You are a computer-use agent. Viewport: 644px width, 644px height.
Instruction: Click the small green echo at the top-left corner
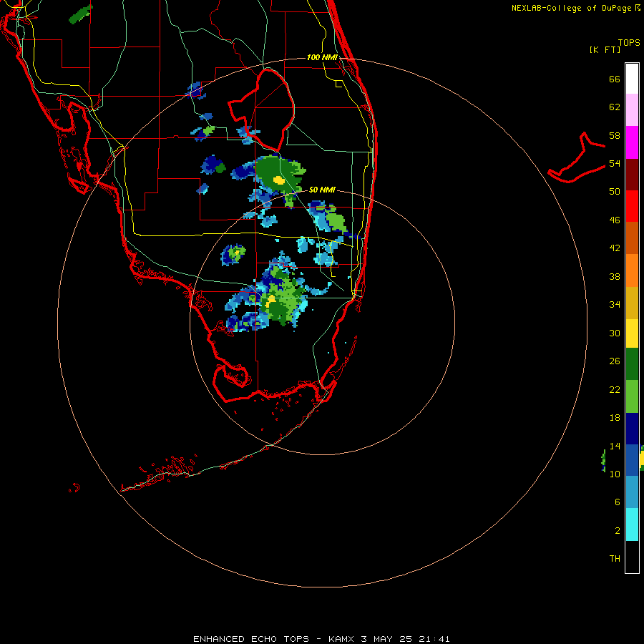click(x=80, y=14)
